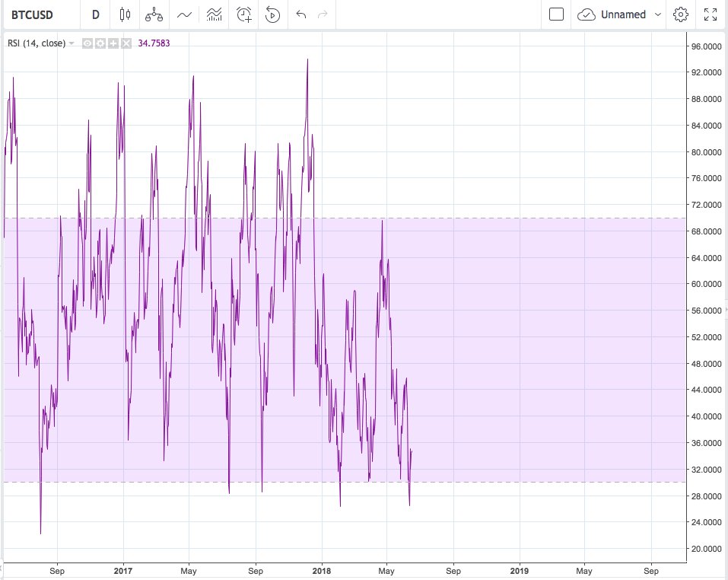Click the 2018 time axis label

tap(321, 571)
